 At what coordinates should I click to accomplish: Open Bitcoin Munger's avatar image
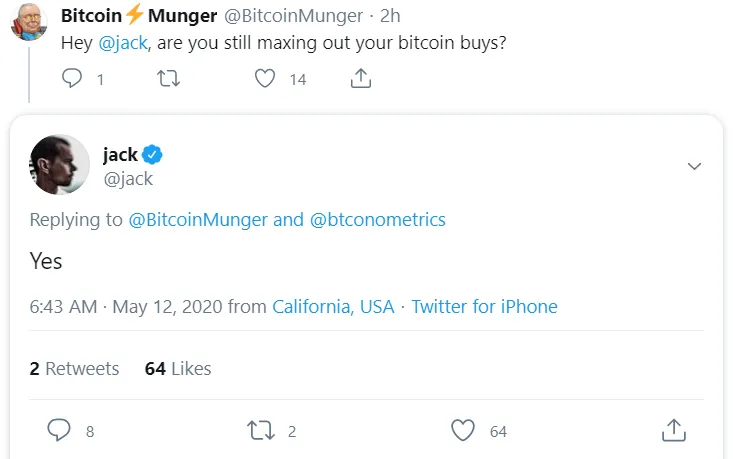pos(29,22)
